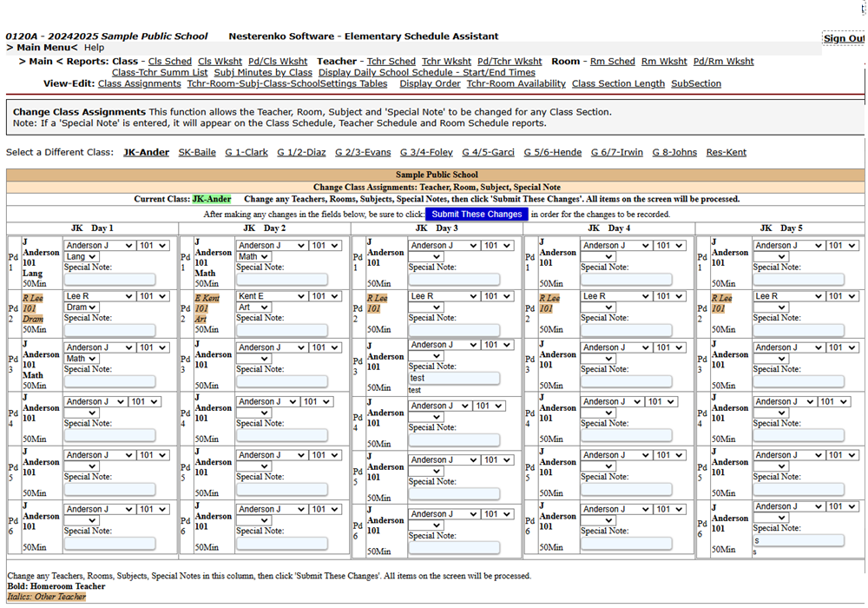Switch to the G 8-Johns class

click(x=674, y=153)
